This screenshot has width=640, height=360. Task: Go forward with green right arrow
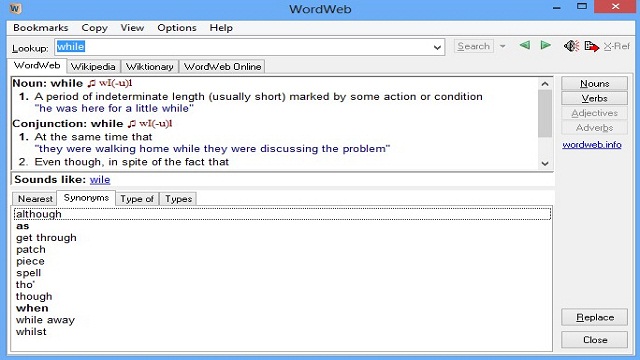(x=545, y=45)
